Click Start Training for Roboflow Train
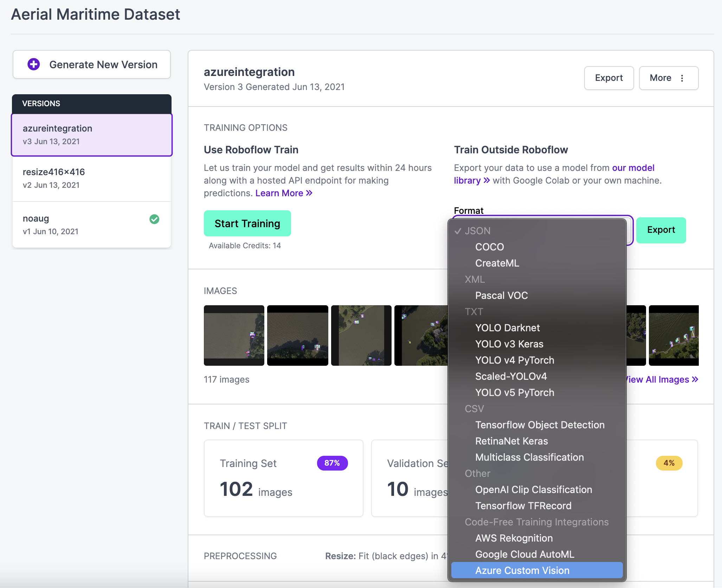Image resolution: width=722 pixels, height=588 pixels. 247,223
